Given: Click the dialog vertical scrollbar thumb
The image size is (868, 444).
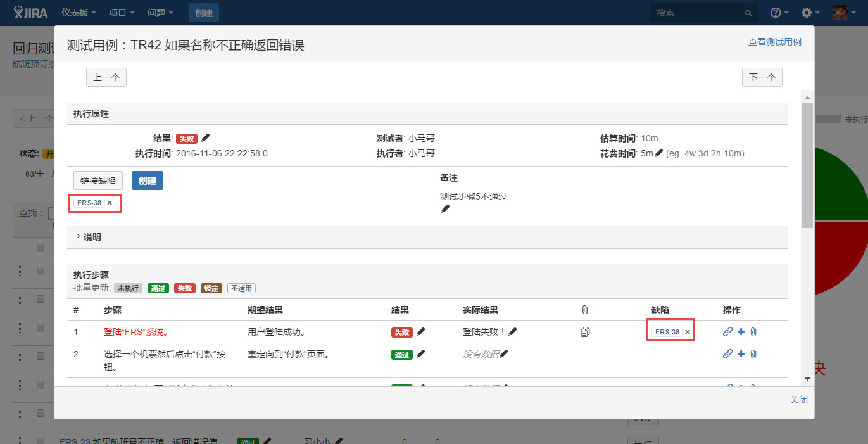Looking at the screenshot, I should (807, 165).
